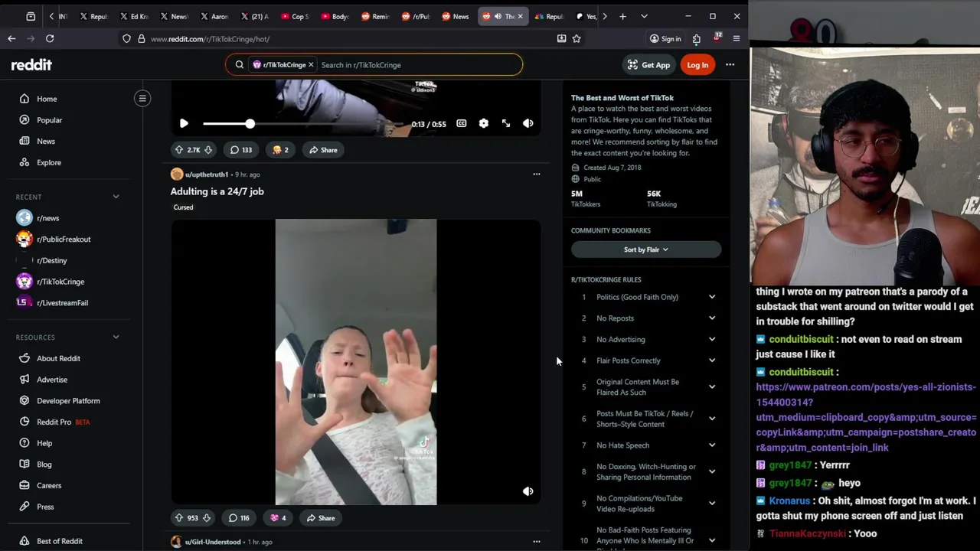980x551 pixels.
Task: Open the top video's settings gear
Action: [x=484, y=123]
